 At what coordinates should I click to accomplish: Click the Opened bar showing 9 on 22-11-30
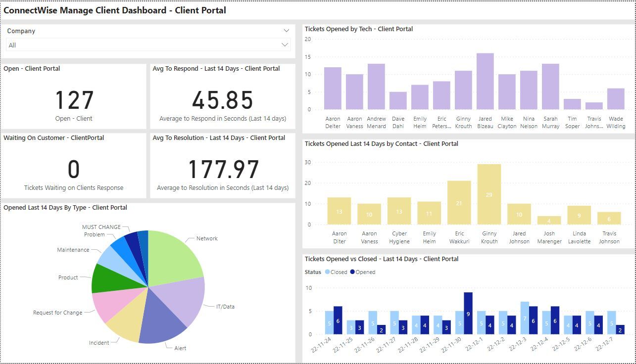[468, 314]
